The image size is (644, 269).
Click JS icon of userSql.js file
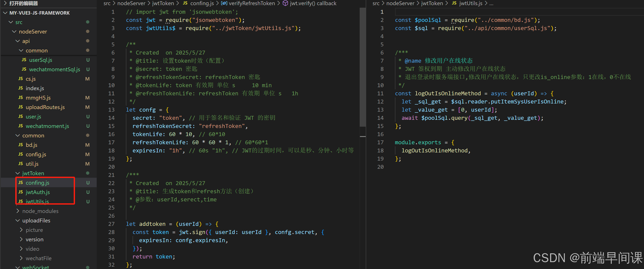click(x=24, y=60)
